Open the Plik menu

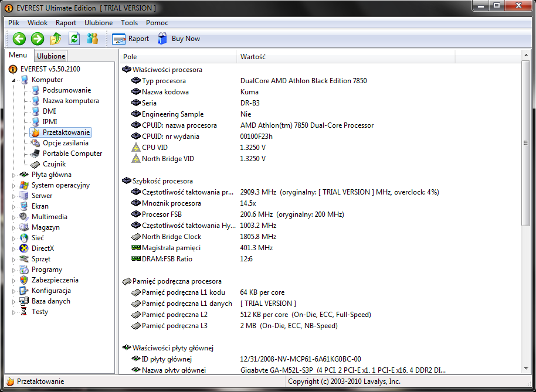pos(14,23)
